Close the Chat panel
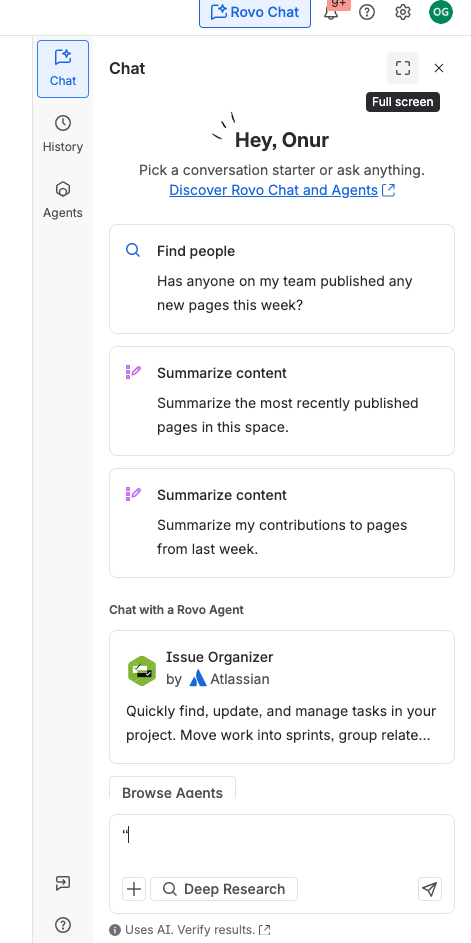 pyautogui.click(x=439, y=68)
